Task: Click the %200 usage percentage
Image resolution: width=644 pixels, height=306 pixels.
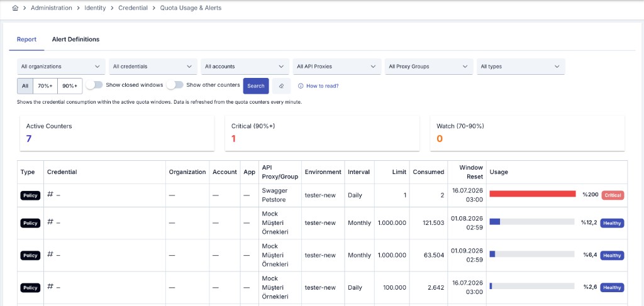Action: point(590,195)
